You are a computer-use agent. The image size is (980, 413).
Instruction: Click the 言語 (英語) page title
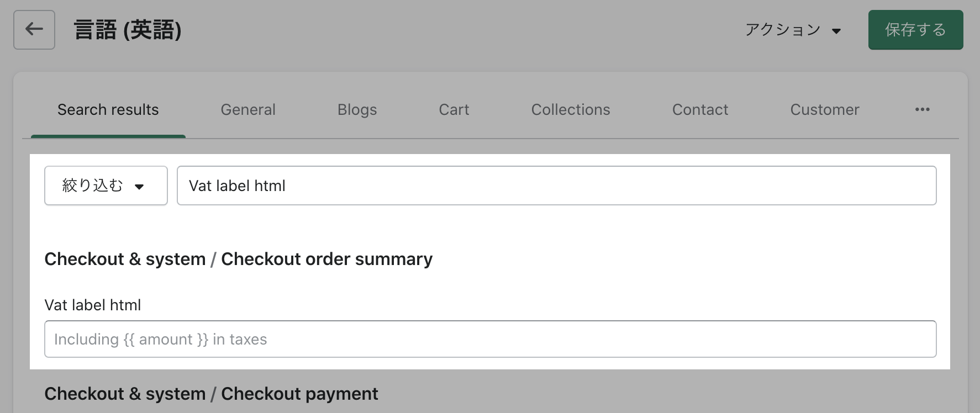click(128, 30)
